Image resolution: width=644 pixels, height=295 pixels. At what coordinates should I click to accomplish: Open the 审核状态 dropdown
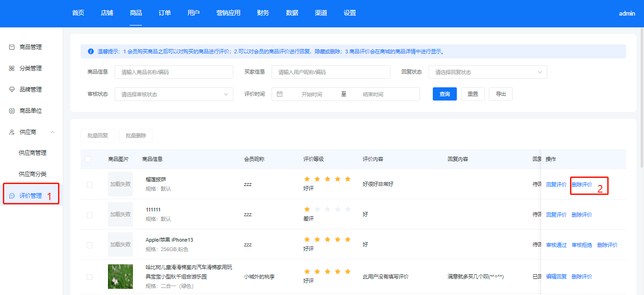pos(173,94)
